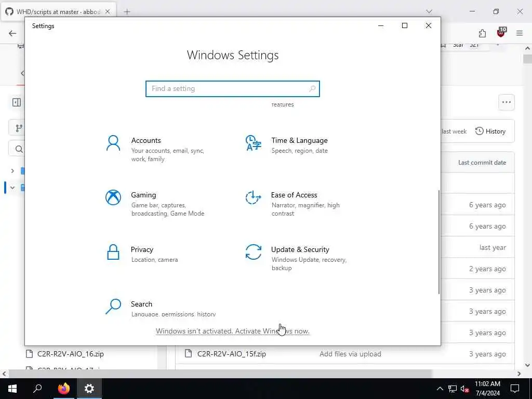Image resolution: width=532 pixels, height=399 pixels.
Task: Open the GitHub History link
Action: point(490,131)
